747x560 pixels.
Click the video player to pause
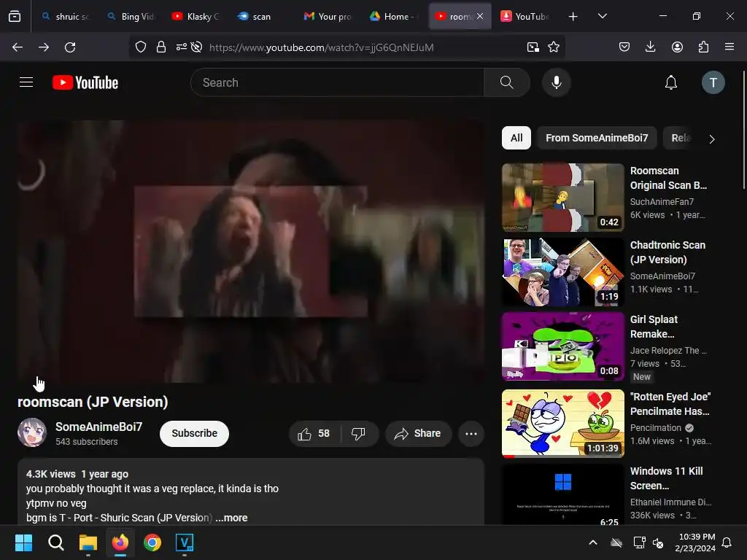[251, 251]
